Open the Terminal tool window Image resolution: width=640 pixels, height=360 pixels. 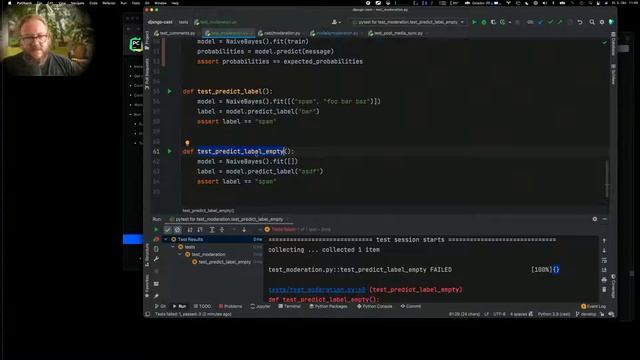290,306
